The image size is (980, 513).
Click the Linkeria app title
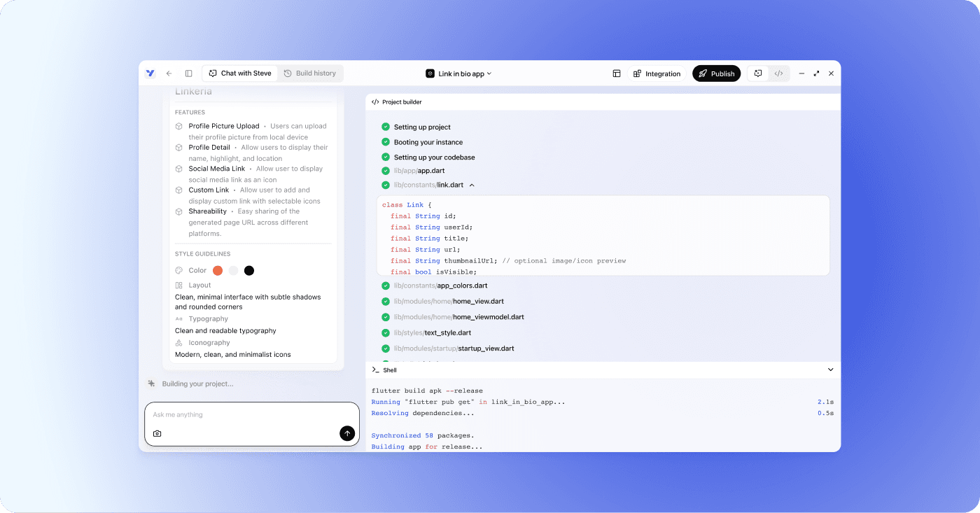(x=193, y=92)
